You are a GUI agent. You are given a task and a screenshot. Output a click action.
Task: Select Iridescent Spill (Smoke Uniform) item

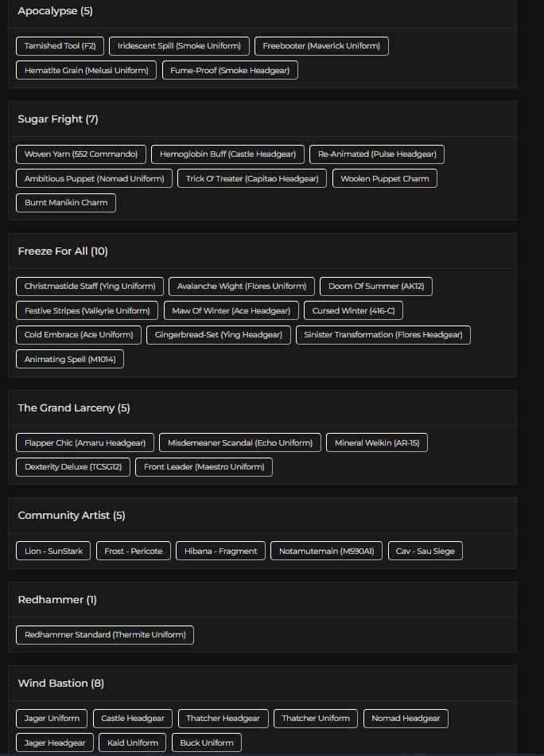click(x=180, y=46)
